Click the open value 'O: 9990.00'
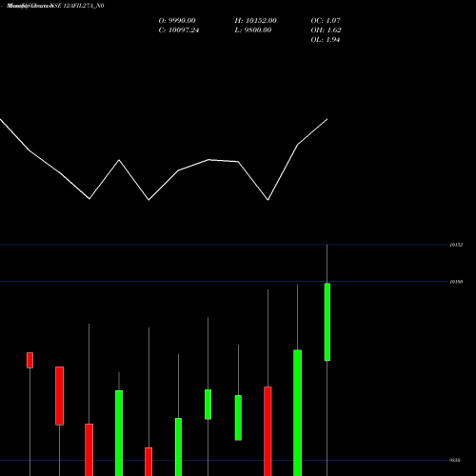This screenshot has height=476, width=476. [x=177, y=21]
